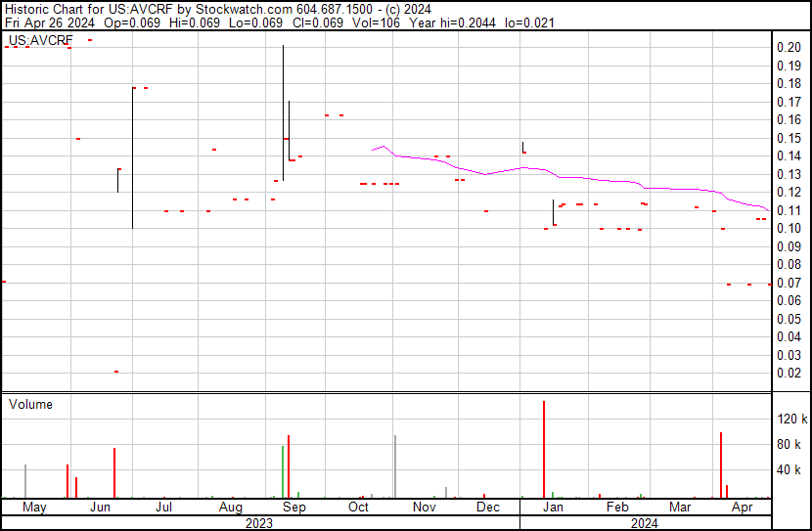The width and height of the screenshot is (812, 531).
Task: Click the Vol=106 value in header
Action: pos(376,23)
